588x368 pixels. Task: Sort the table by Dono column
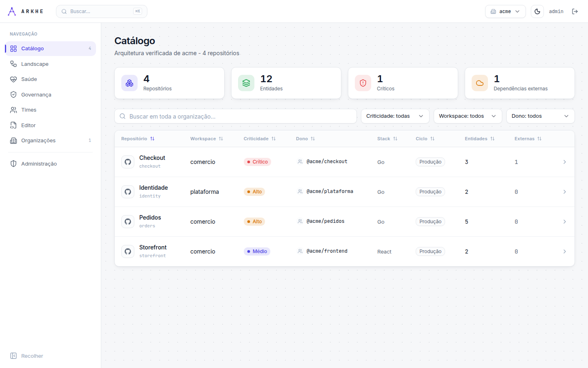305,139
